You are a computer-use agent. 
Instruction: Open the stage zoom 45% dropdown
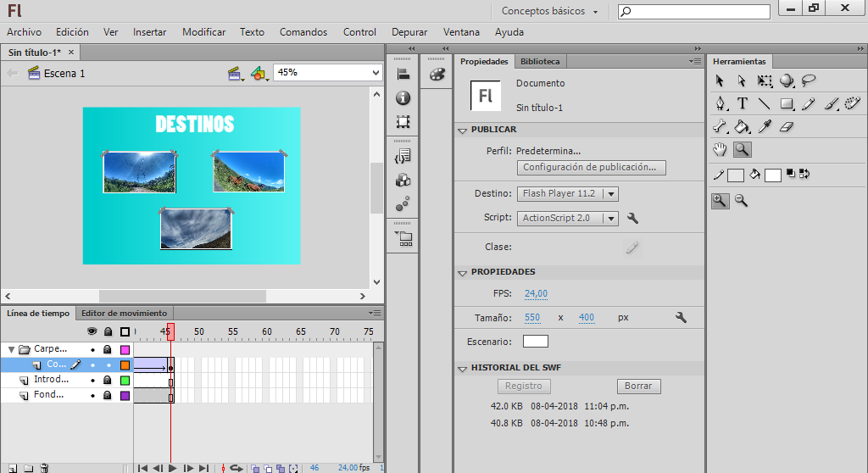tap(376, 73)
